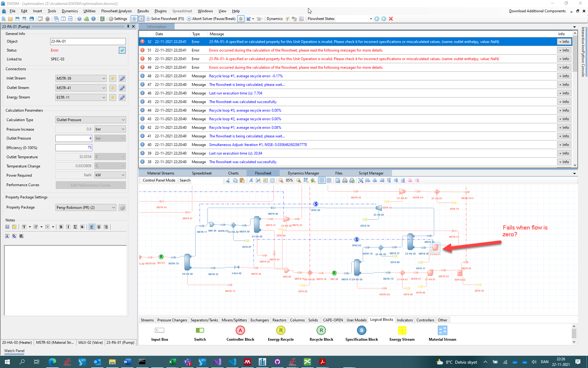Edit the Outlet Pressure value field
This screenshot has width=588, height=368.
pos(73,138)
